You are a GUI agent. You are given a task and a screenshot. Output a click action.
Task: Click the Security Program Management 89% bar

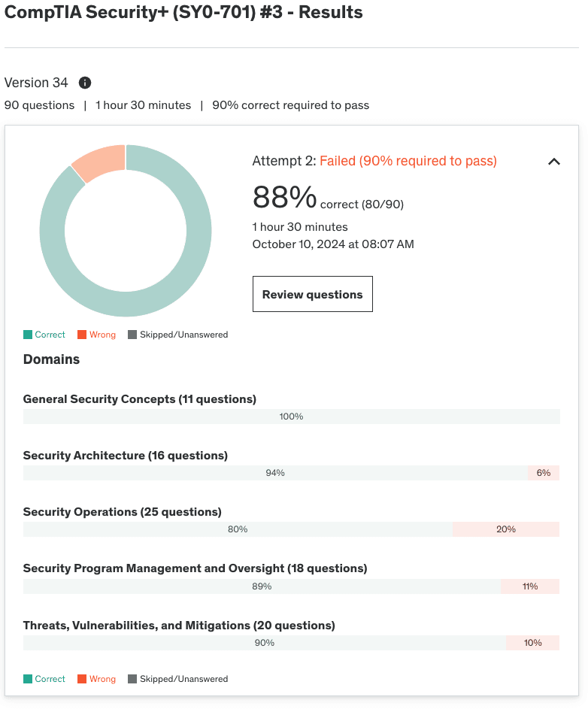pos(262,586)
